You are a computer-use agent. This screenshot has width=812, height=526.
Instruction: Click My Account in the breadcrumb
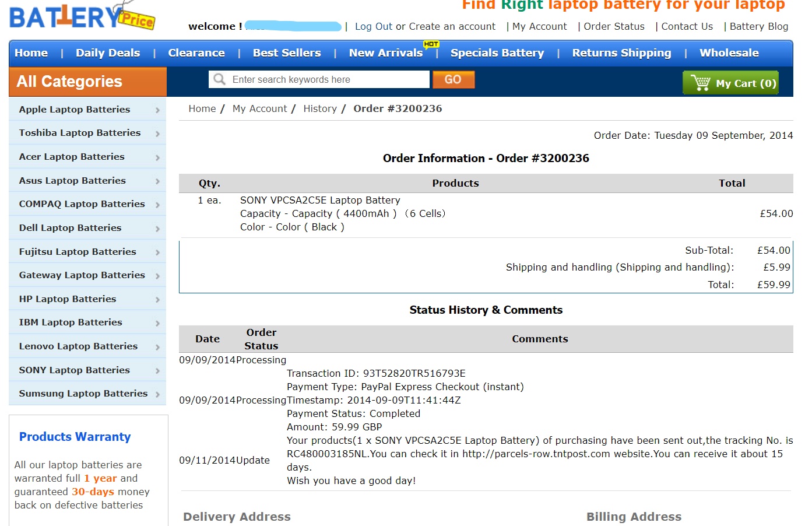260,108
